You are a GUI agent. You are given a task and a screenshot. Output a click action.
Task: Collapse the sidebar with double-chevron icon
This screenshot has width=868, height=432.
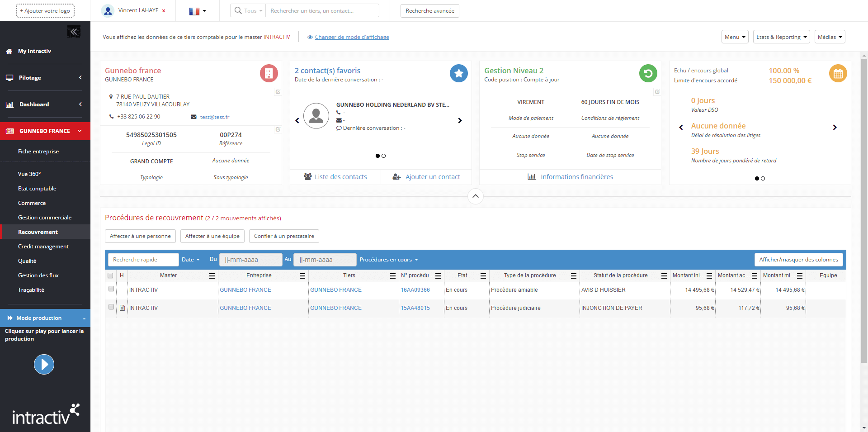coord(74,31)
